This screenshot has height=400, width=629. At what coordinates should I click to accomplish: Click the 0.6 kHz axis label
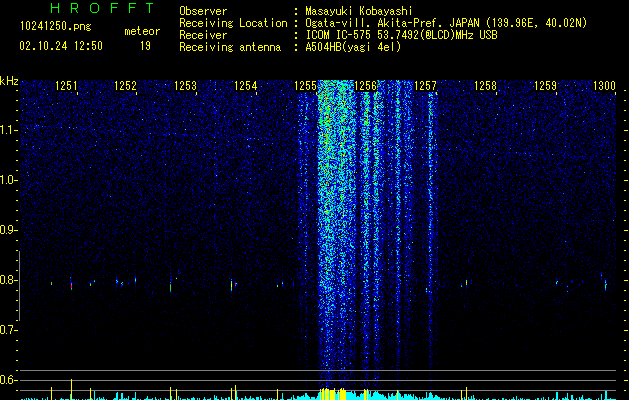[x=8, y=380]
